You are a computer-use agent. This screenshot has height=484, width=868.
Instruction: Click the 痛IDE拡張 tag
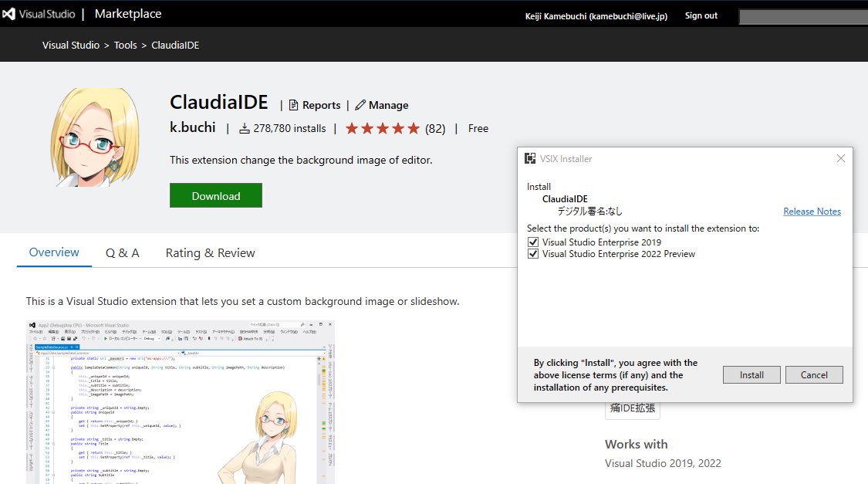(632, 409)
